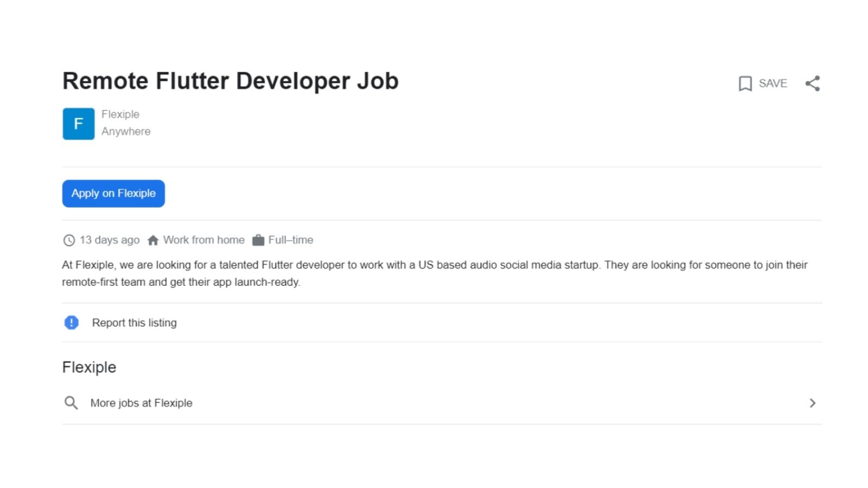Click the blue exclamation report icon
Viewport: 868px width, 488px height.
[71, 323]
